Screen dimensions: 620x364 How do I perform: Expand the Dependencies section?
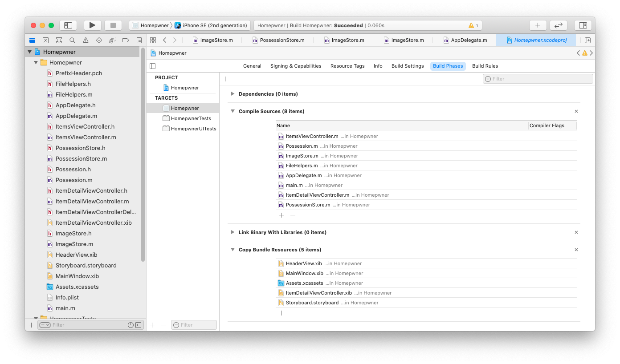(232, 94)
